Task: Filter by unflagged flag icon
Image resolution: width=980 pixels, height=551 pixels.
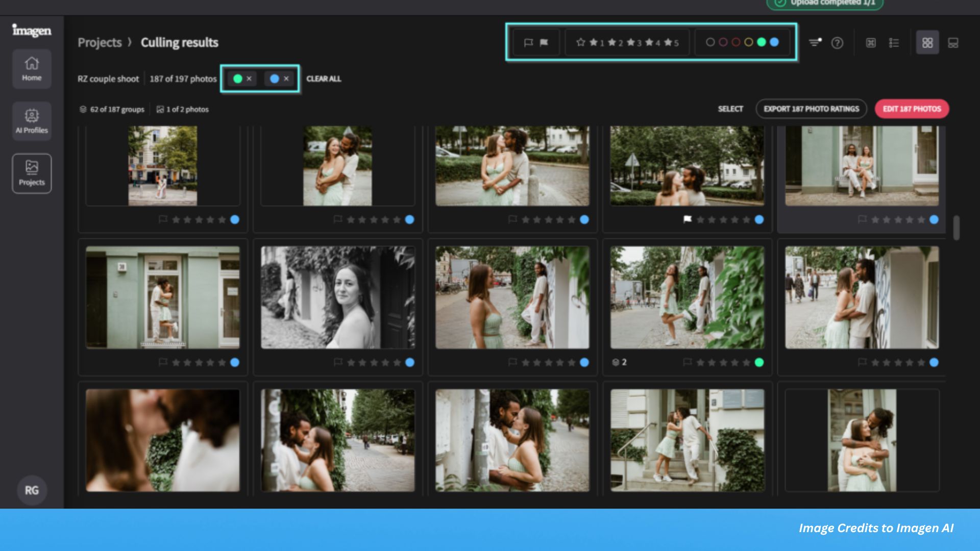Action: (528, 42)
